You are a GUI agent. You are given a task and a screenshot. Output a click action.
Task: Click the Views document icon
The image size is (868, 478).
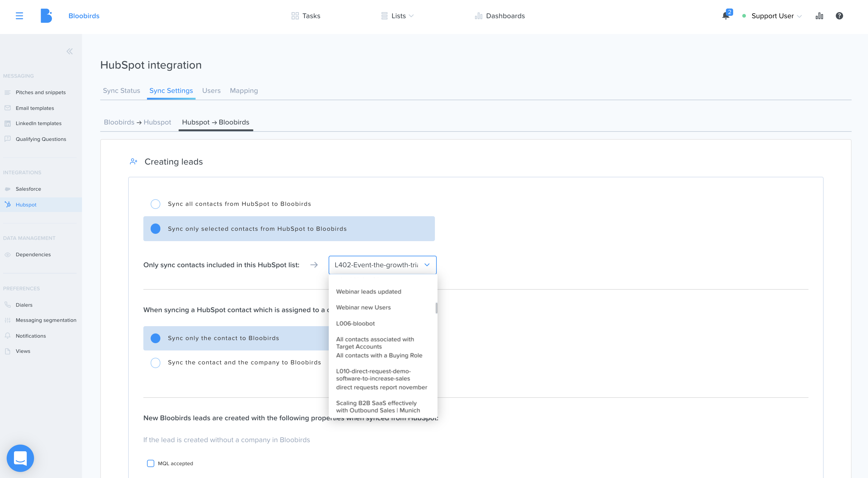coord(7,351)
